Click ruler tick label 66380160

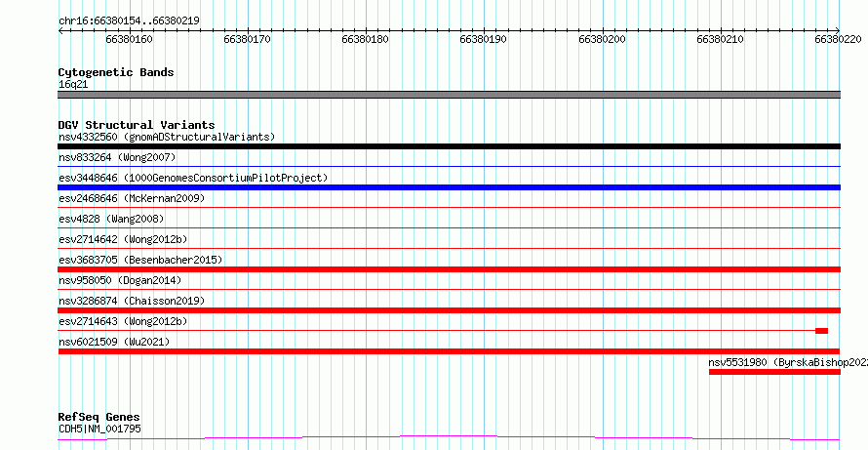click(130, 39)
